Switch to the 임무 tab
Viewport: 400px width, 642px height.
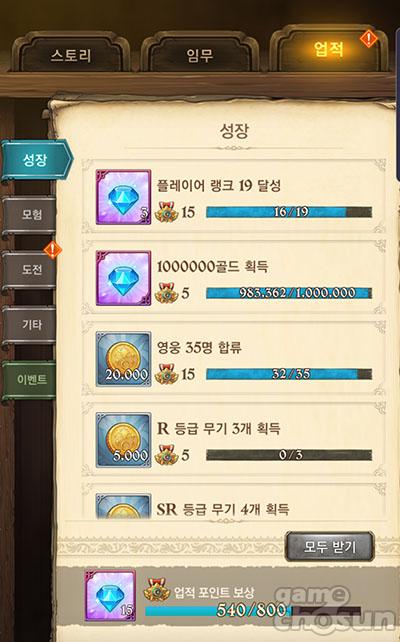200,53
